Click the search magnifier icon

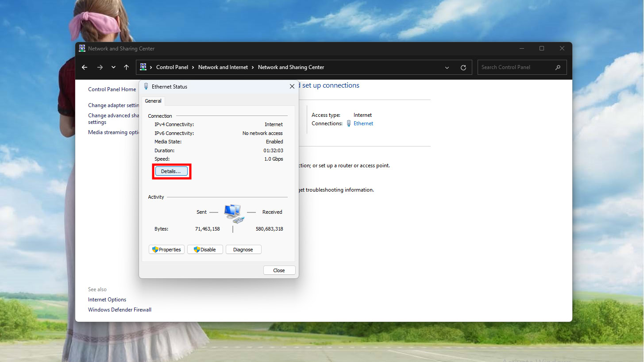point(558,67)
